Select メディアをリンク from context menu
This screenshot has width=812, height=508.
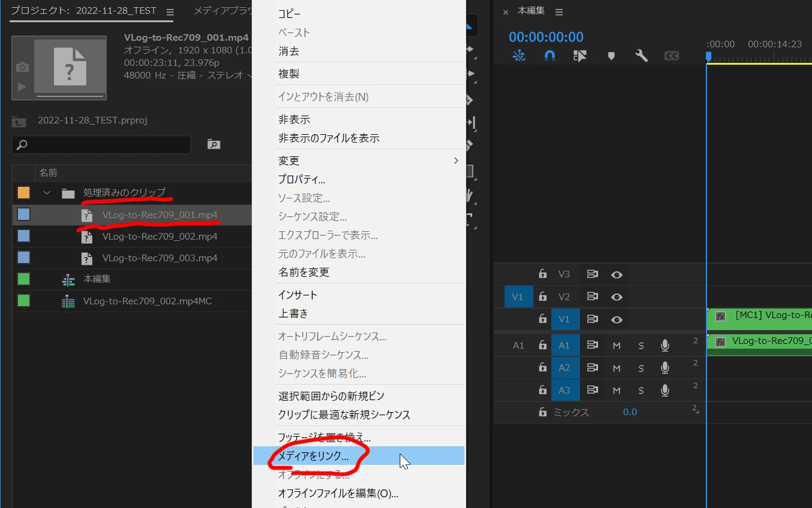pyautogui.click(x=358, y=456)
